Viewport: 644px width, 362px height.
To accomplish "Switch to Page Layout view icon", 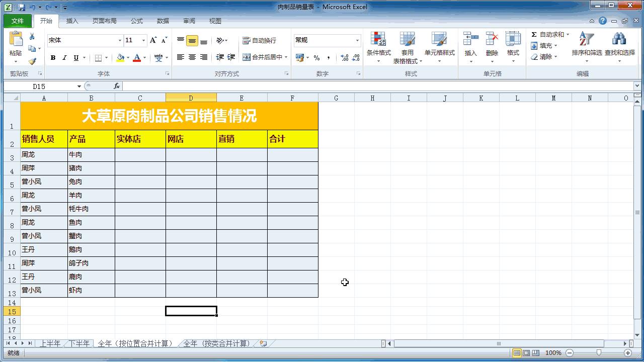I will click(x=526, y=353).
